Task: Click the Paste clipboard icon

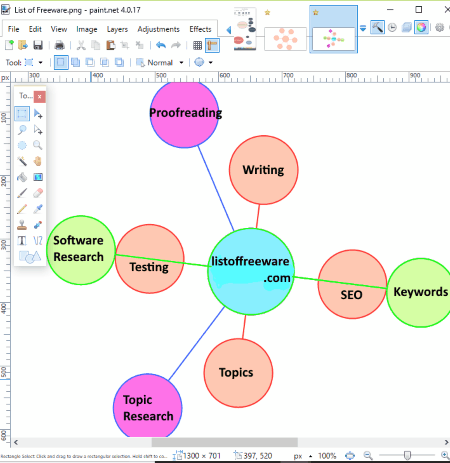Action: [x=110, y=45]
